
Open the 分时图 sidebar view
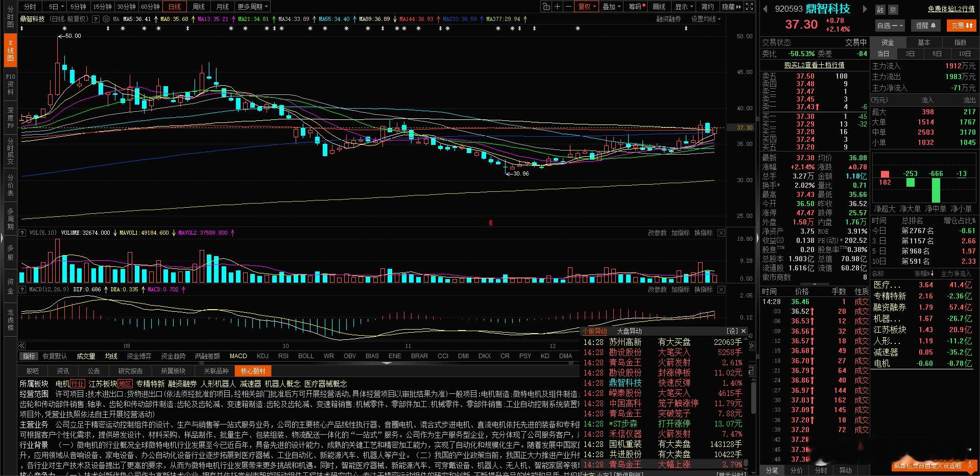pyautogui.click(x=10, y=17)
